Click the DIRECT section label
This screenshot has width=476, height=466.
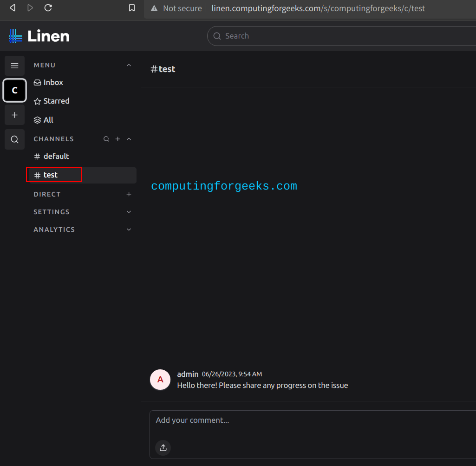[x=47, y=194]
